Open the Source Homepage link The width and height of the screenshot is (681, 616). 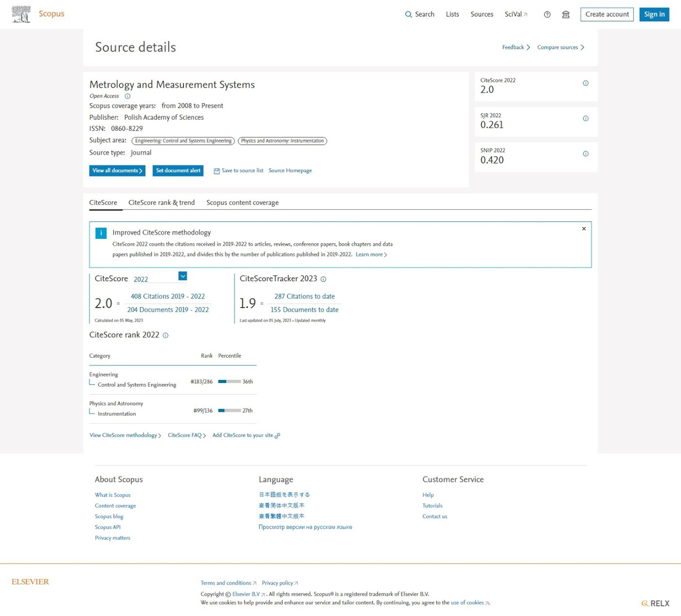point(290,171)
